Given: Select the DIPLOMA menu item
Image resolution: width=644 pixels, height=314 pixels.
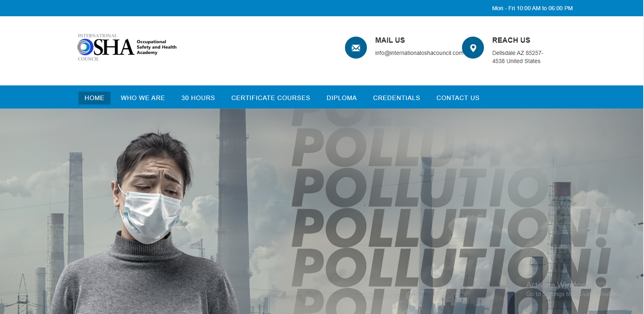Looking at the screenshot, I should pos(341,98).
